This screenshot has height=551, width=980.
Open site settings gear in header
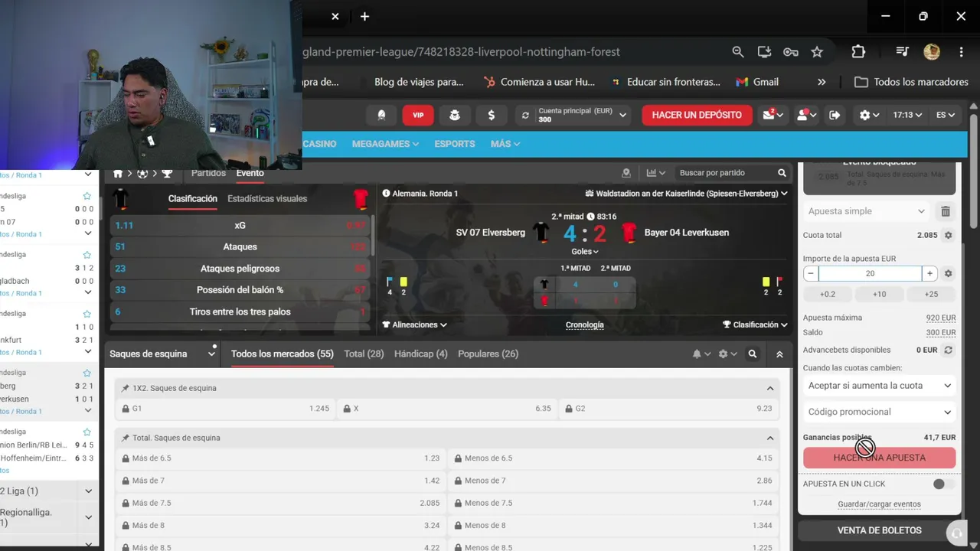[869, 115]
